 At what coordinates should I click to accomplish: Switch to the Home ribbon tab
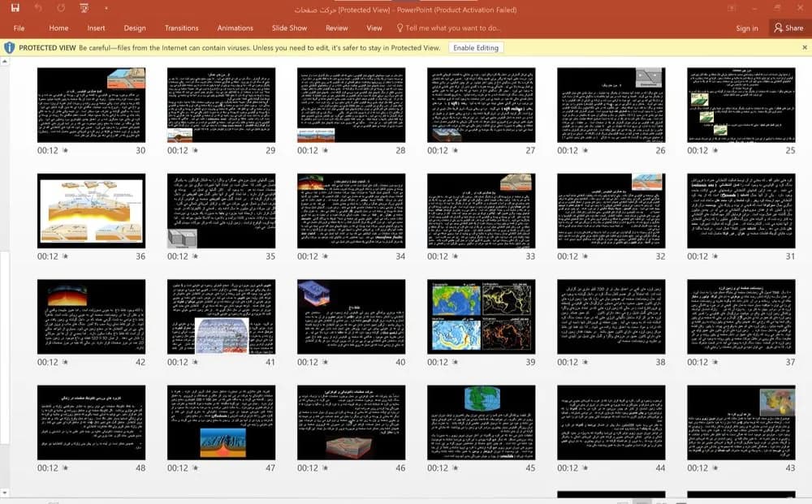pos(58,28)
